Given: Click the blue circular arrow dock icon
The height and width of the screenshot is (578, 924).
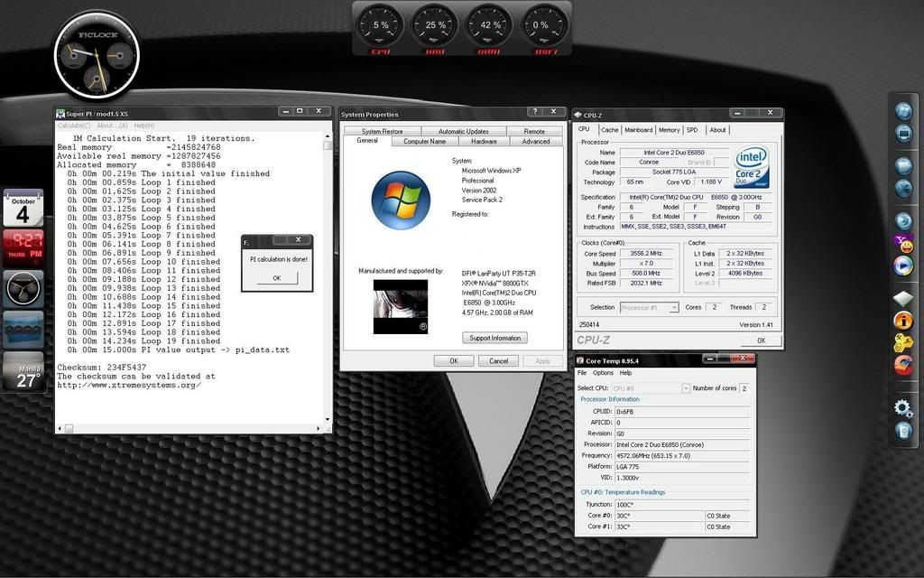Looking at the screenshot, I should click(903, 220).
